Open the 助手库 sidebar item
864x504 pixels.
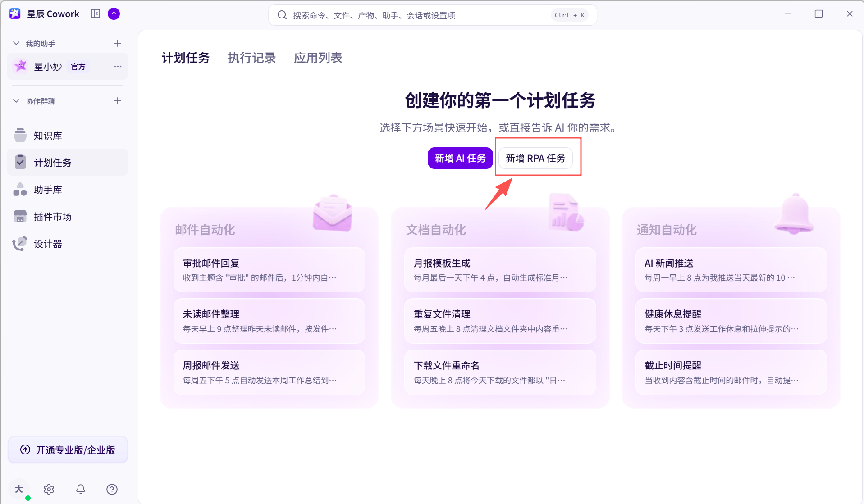click(68, 189)
